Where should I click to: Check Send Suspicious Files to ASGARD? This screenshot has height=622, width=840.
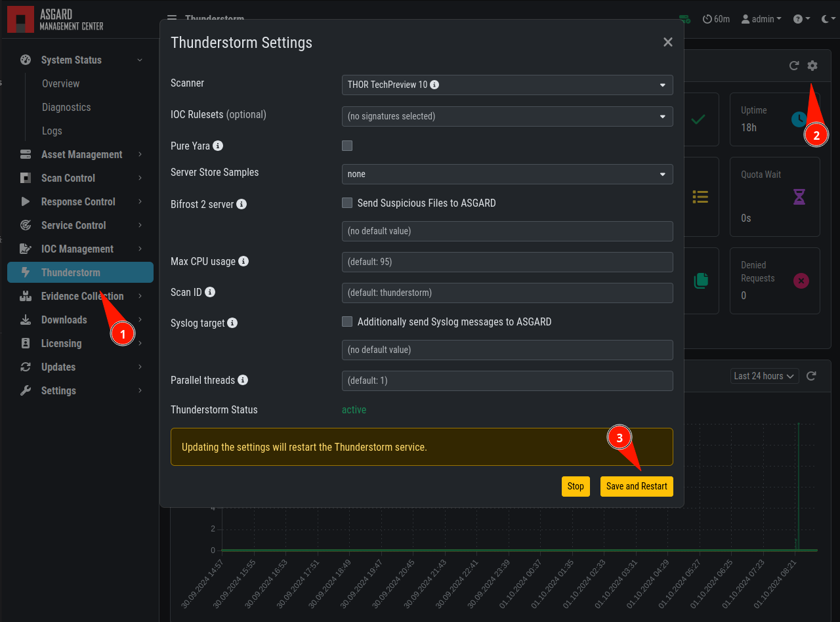click(347, 203)
